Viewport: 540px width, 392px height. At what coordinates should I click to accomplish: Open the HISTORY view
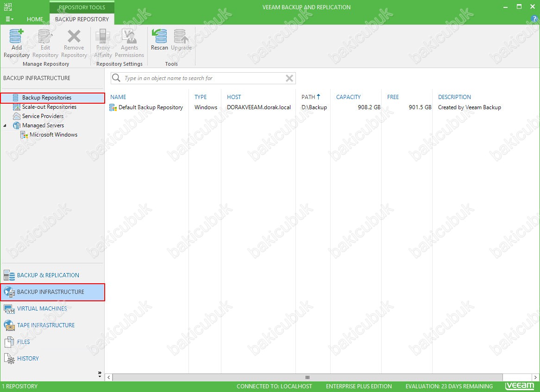coord(52,359)
